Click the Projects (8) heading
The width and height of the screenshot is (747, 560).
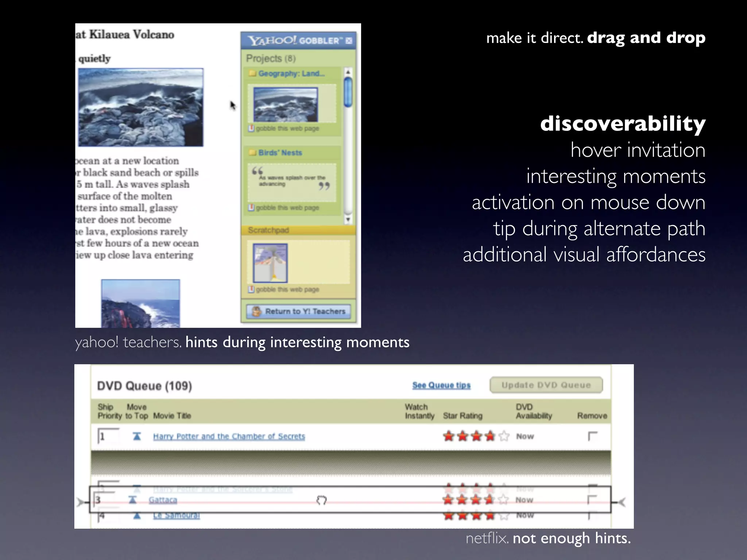[271, 58]
